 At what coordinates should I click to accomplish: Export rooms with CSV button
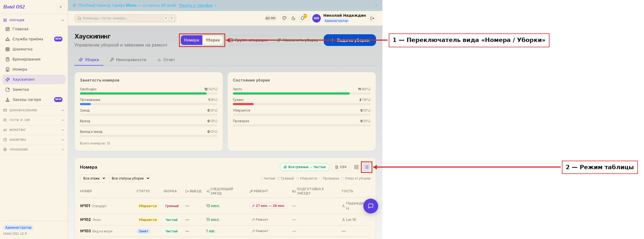tap(341, 167)
